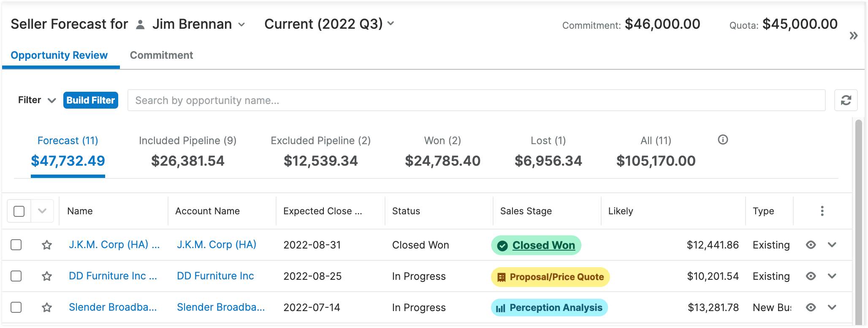The image size is (868, 328).
Task: Favorite the DD Furniture Inc opportunity
Action: click(x=47, y=276)
